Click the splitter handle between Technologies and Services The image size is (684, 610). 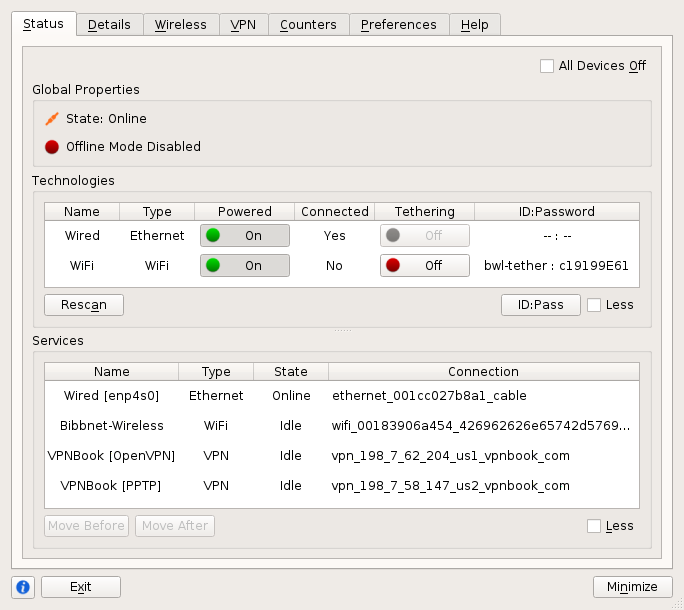[342, 330]
